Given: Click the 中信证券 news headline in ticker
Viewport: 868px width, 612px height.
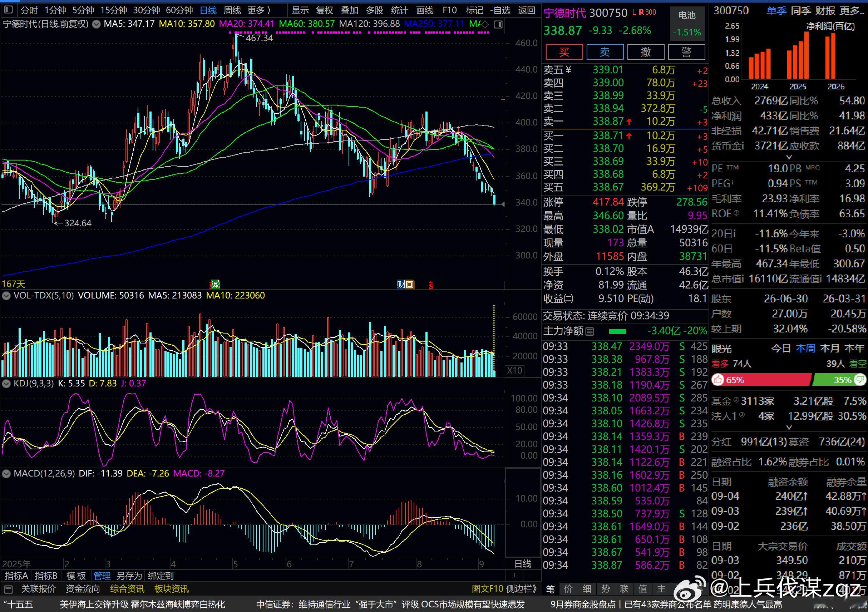Looking at the screenshot, I should 390,604.
